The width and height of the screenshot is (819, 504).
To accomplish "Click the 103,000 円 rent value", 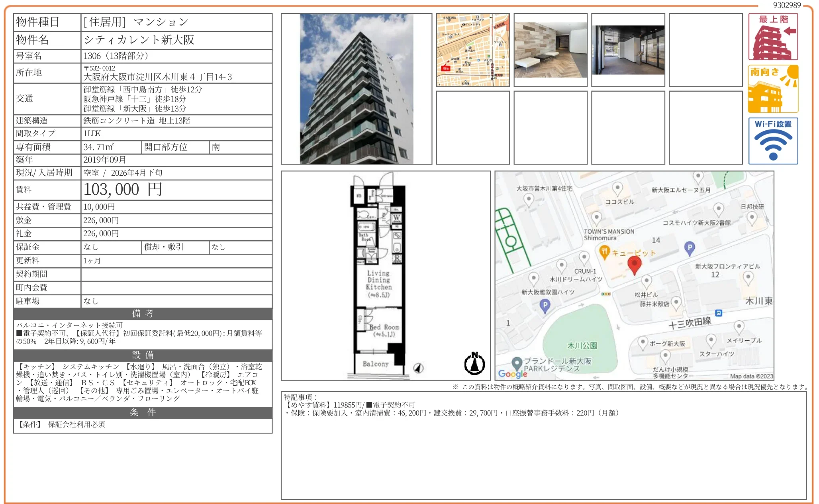I will (123, 190).
